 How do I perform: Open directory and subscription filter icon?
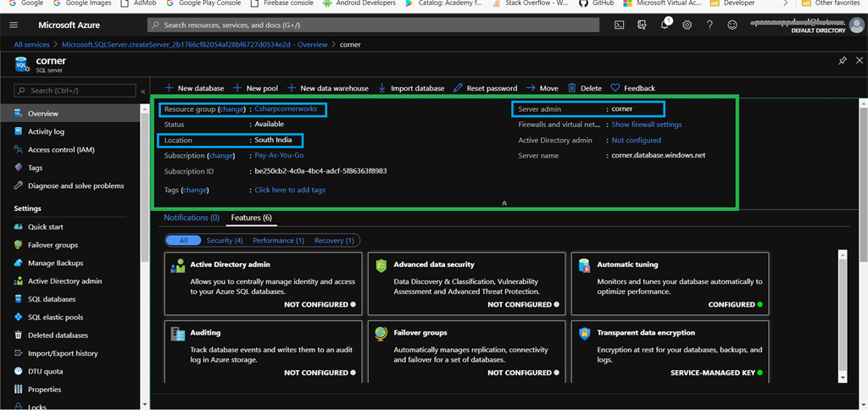[643, 25]
